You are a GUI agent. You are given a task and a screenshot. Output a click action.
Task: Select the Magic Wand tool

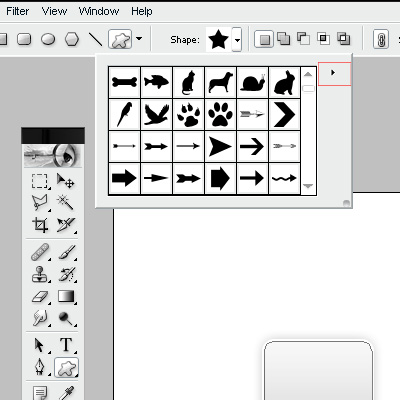[65, 202]
